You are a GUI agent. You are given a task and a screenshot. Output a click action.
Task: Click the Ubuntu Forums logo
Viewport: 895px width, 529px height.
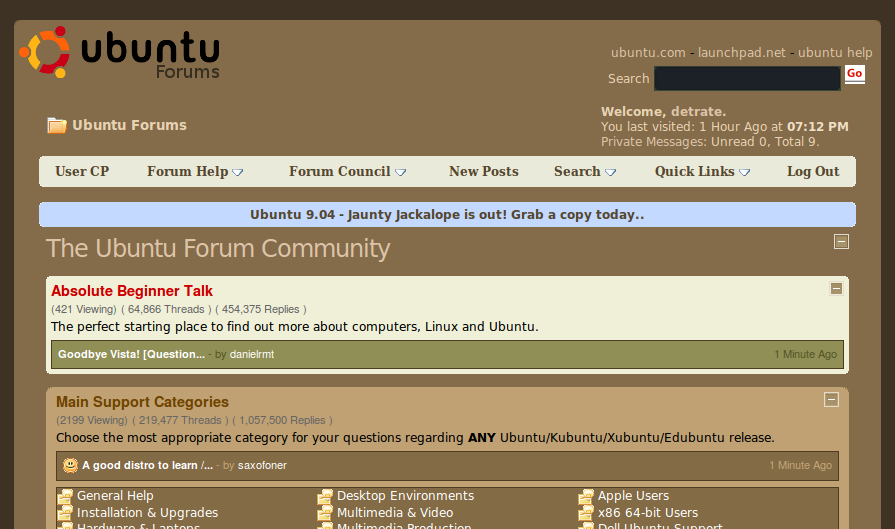click(120, 53)
